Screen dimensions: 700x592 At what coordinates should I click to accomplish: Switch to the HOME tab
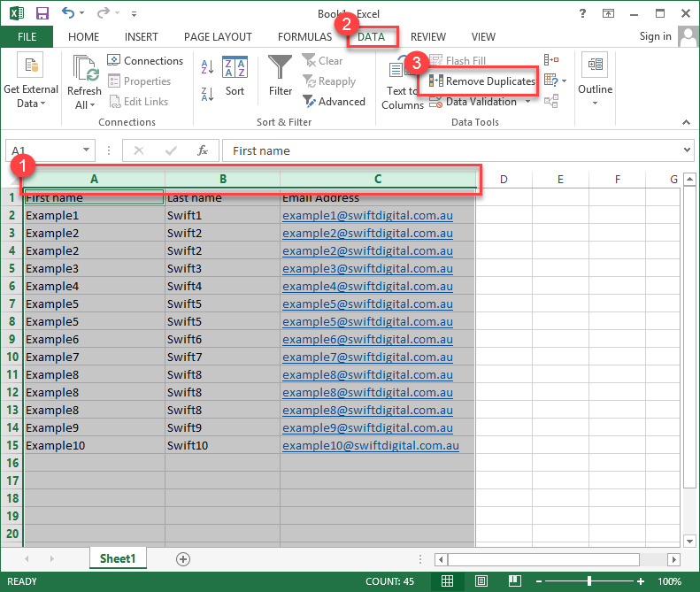pyautogui.click(x=83, y=36)
